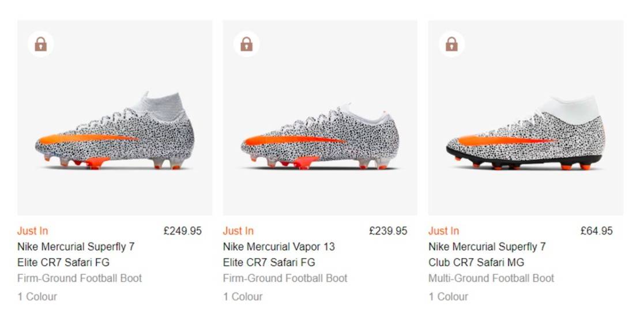Select Nike Mercurial Superfly 7 Elite CR7 Safari FG title
This screenshot has width=644, height=329.
click(76, 255)
